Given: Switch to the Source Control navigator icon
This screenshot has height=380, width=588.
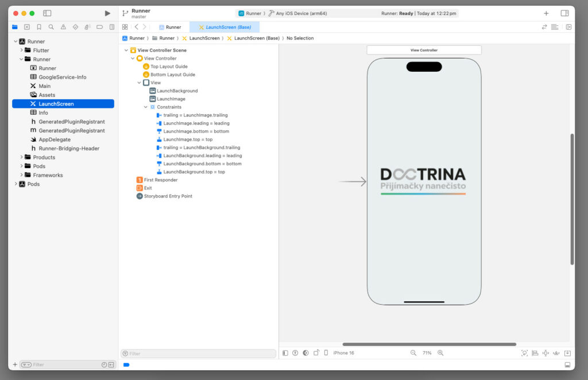Looking at the screenshot, I should [27, 27].
